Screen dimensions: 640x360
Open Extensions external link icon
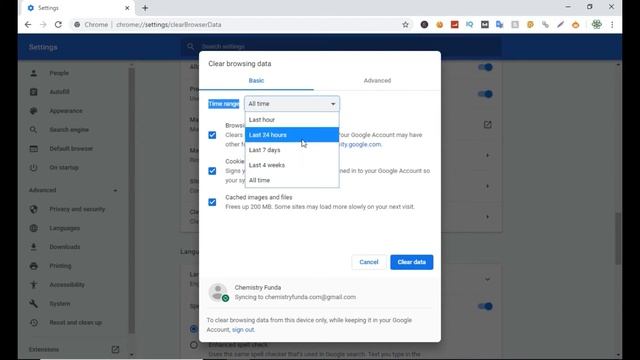coord(115,349)
